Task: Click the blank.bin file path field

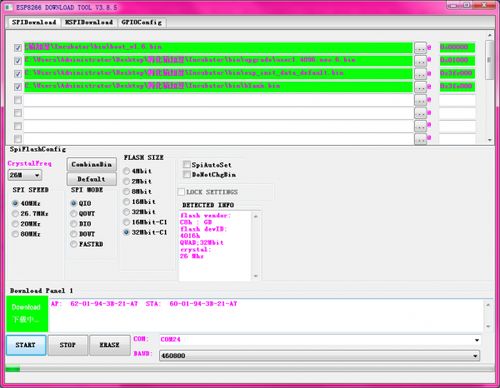Action: pyautogui.click(x=218, y=87)
